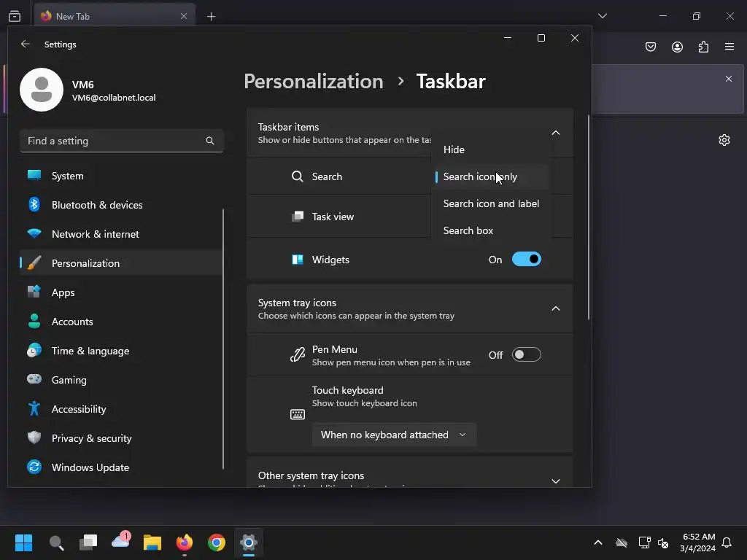
Task: Click the Widgets row icon
Action: coord(298,260)
